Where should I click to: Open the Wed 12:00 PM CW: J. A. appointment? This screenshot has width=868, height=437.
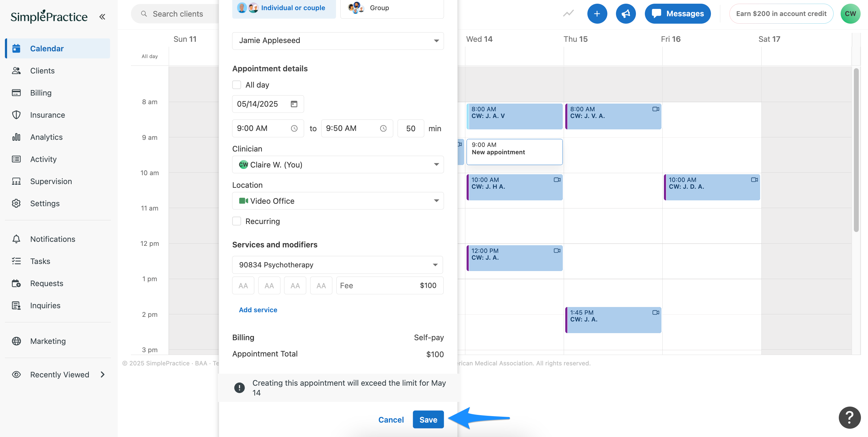(x=515, y=258)
